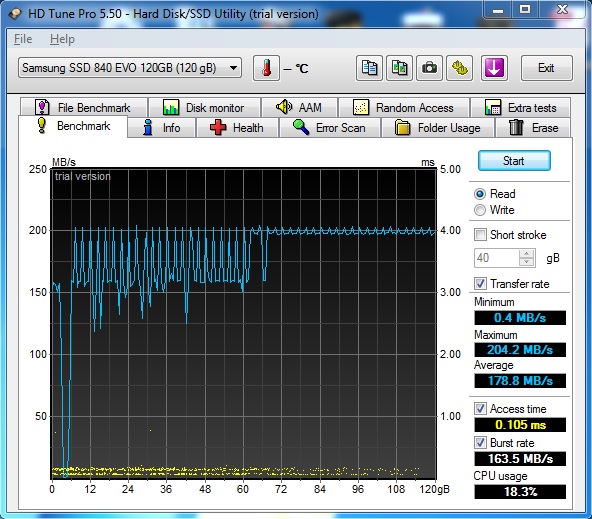Open the options gear icon
The height and width of the screenshot is (519, 592).
(459, 68)
